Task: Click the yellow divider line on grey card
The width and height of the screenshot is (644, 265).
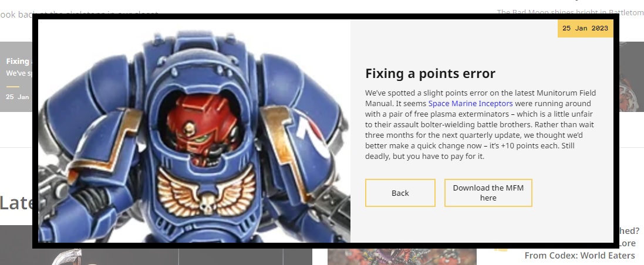Action: point(13,87)
